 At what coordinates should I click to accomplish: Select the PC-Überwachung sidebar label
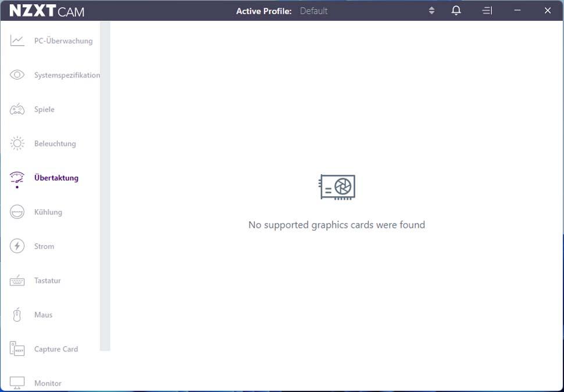click(x=63, y=41)
